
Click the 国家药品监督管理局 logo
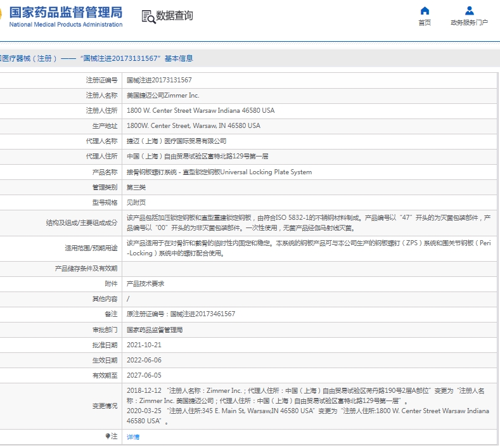click(66, 13)
